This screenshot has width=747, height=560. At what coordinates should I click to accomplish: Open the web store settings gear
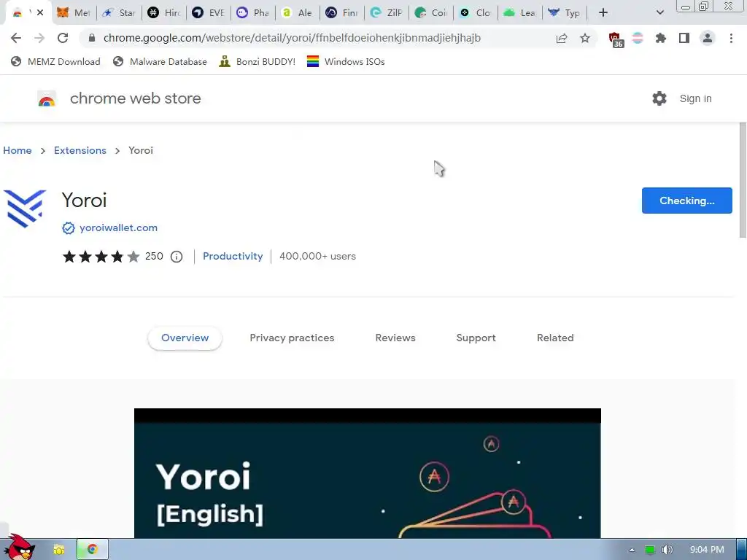(659, 98)
